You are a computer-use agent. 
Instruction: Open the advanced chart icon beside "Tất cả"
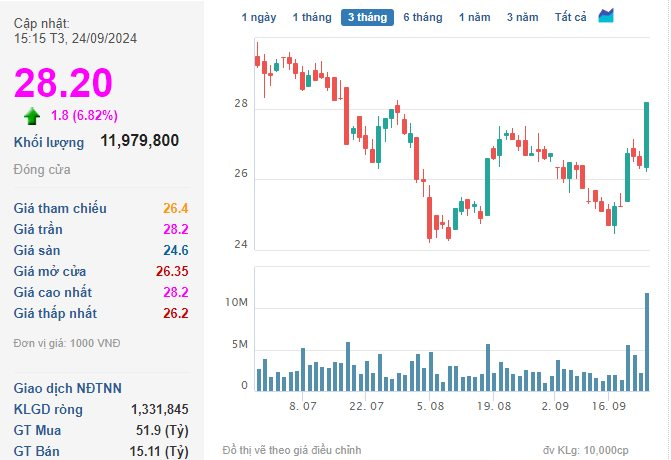[607, 16]
